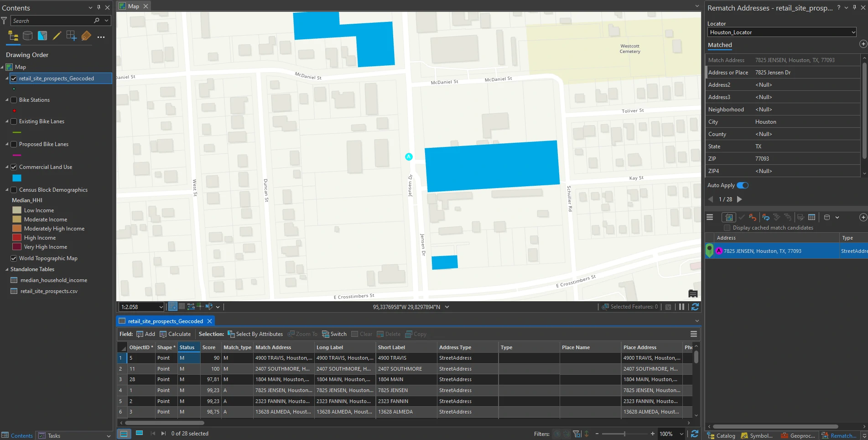Click Pick Address from Map tool

tap(728, 217)
